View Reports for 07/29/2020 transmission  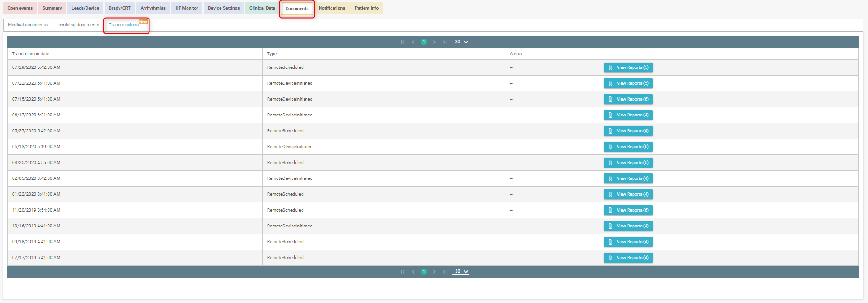(628, 67)
